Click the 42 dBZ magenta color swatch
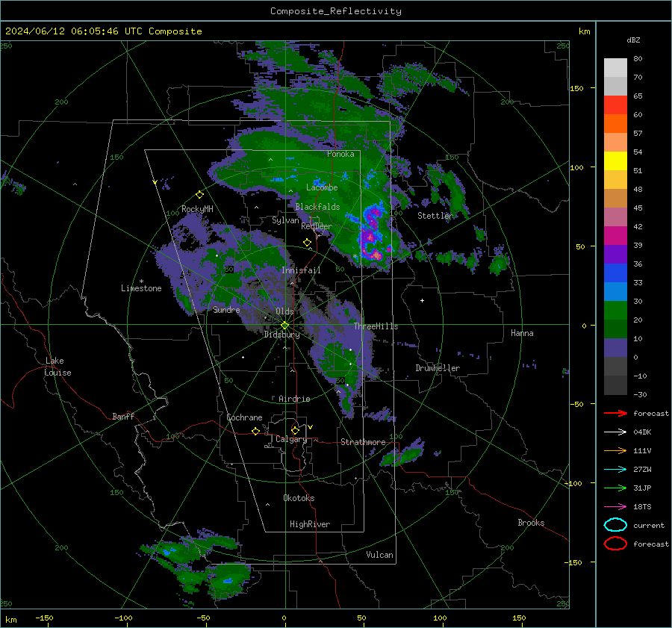 click(x=615, y=235)
